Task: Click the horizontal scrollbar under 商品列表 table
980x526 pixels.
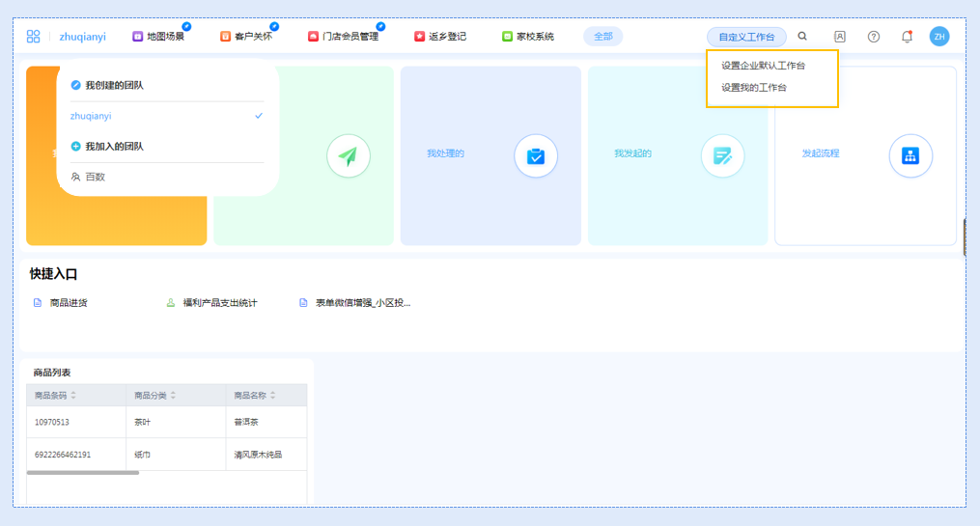Action: [83, 473]
